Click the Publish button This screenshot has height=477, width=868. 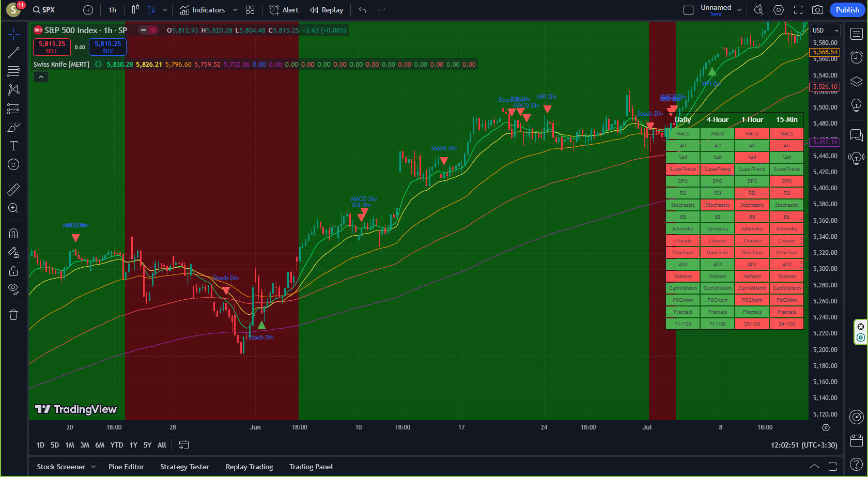click(847, 10)
